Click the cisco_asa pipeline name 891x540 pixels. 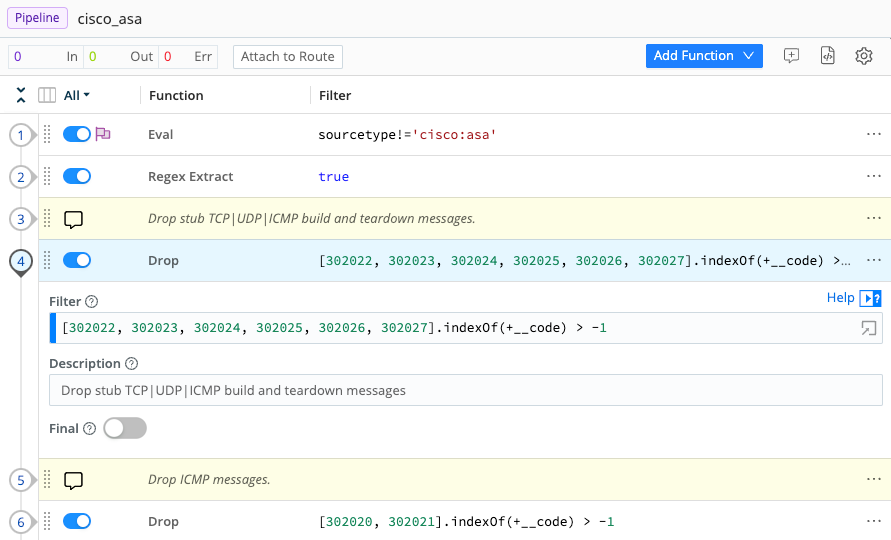(x=110, y=19)
